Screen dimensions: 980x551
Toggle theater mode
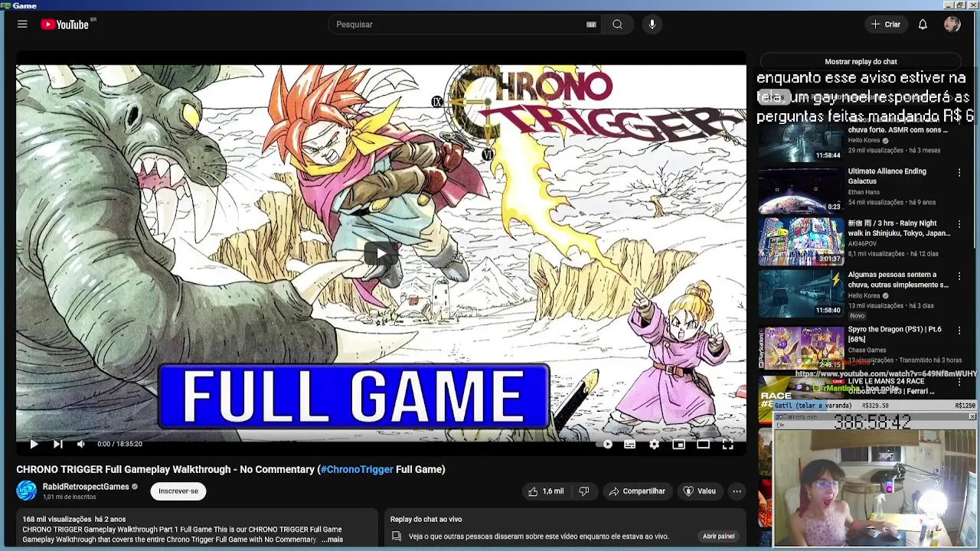coord(703,444)
